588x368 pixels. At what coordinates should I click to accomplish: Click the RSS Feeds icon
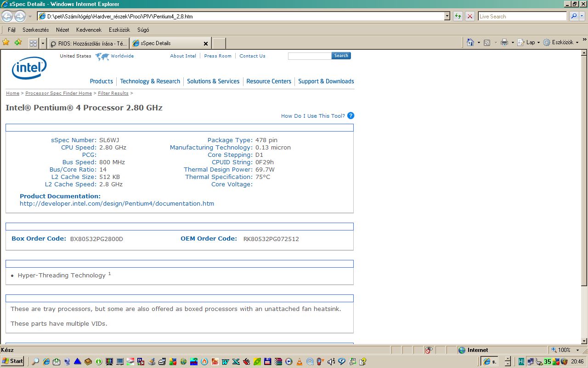click(x=487, y=42)
